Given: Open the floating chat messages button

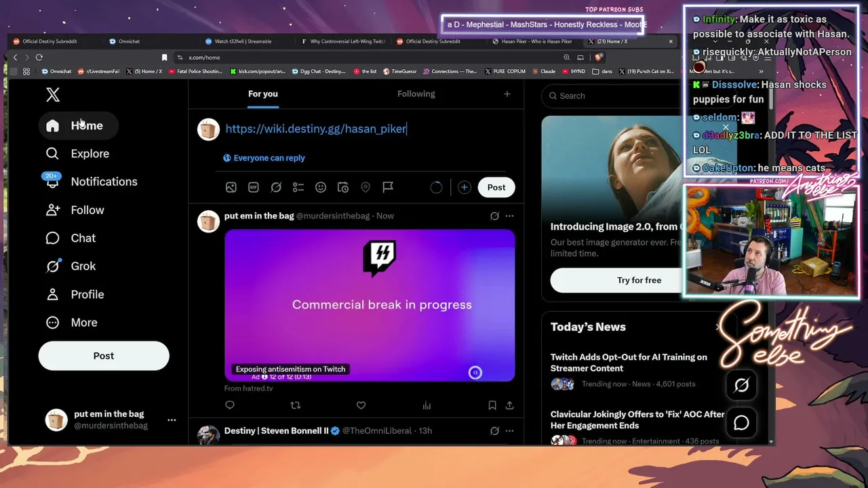Looking at the screenshot, I should click(x=742, y=423).
